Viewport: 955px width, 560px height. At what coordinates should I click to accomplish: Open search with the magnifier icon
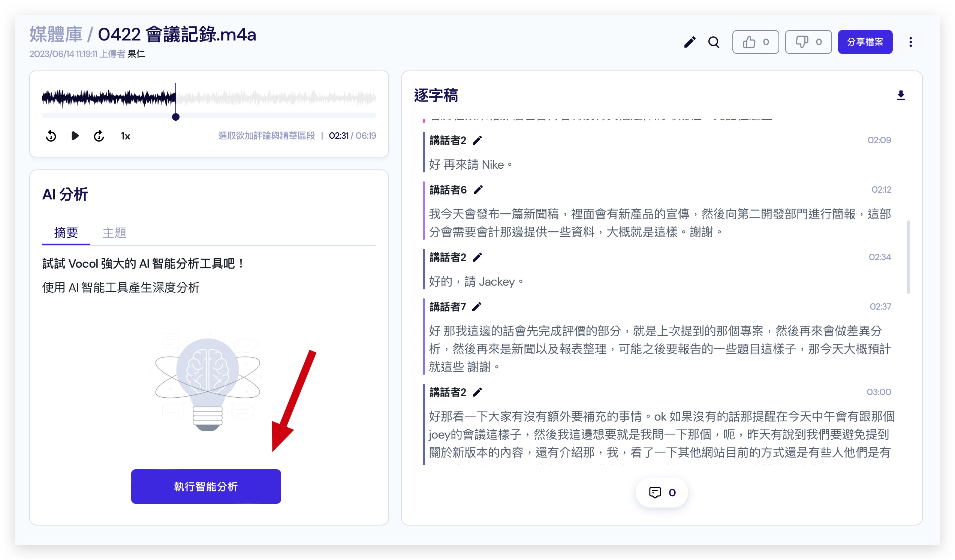pos(714,42)
